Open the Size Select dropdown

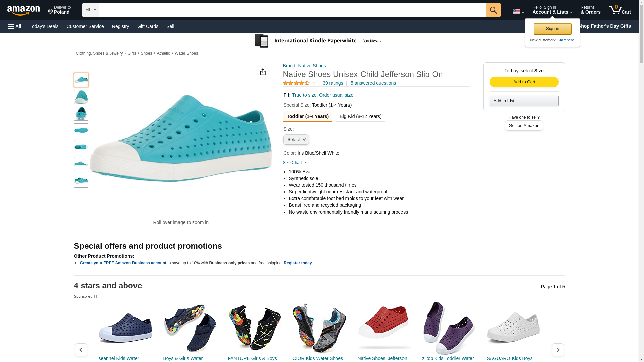pyautogui.click(x=296, y=140)
